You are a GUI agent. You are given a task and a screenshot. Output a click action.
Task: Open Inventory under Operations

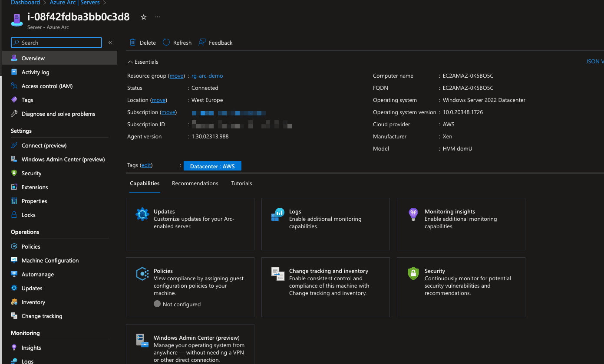(x=33, y=302)
